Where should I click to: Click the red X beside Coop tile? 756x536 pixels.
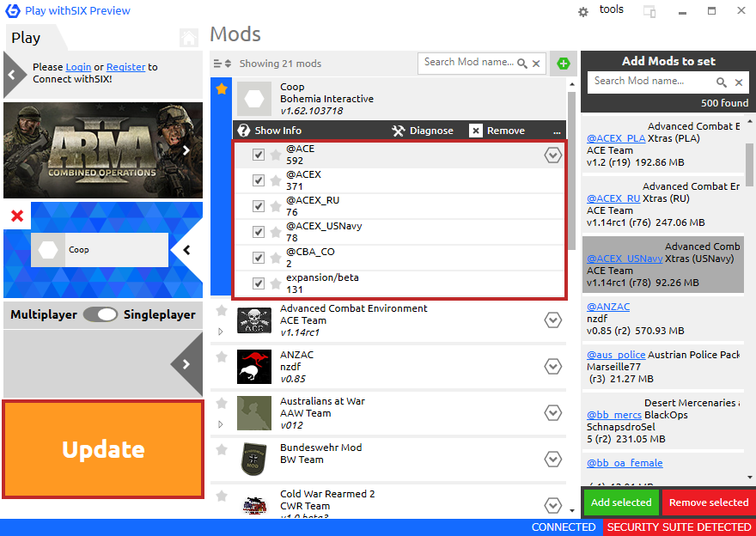[17, 216]
